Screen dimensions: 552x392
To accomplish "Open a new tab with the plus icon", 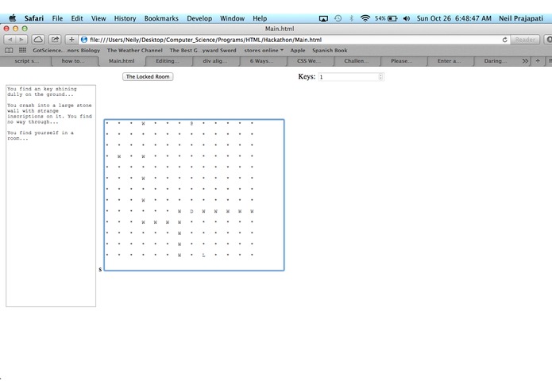I will pyautogui.click(x=538, y=61).
